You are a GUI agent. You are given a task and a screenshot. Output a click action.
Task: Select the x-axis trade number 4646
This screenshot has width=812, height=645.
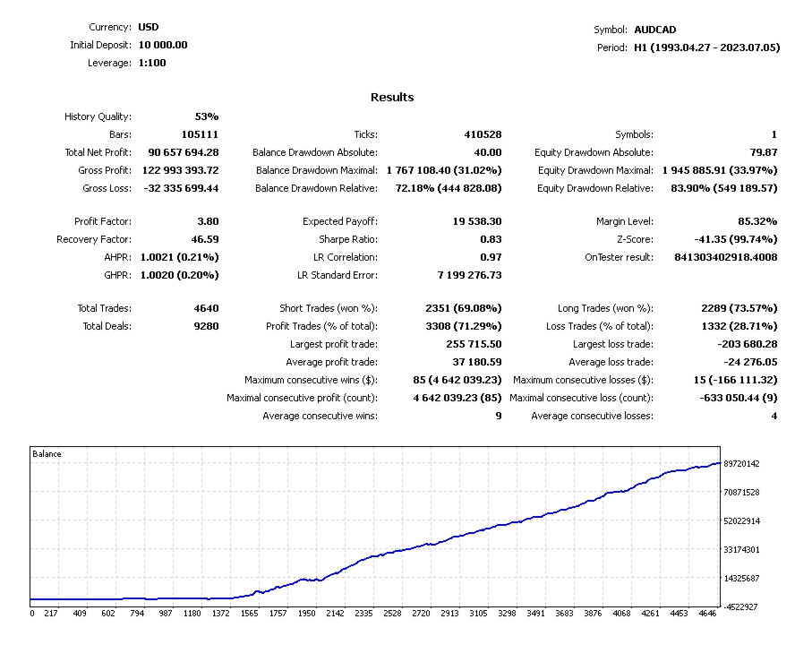pos(707,614)
